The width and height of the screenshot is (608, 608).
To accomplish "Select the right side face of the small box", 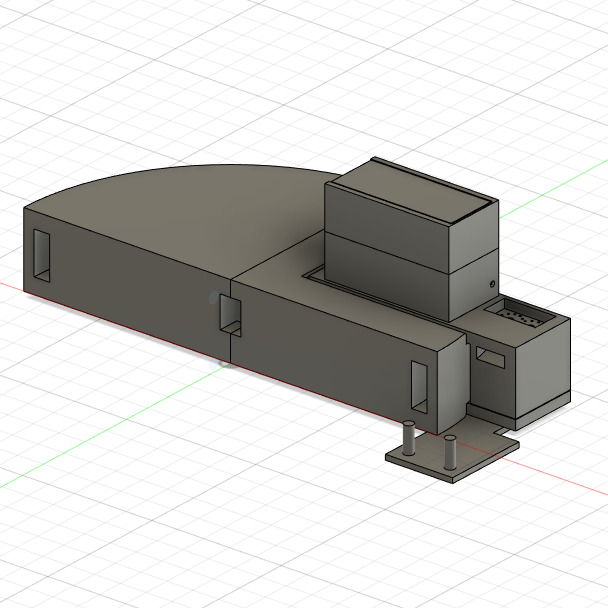I will coord(543,368).
